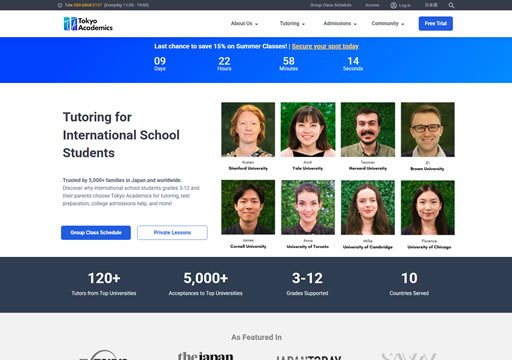Expand the Tutoring menu
Screen dimensions: 512x360
click(x=292, y=23)
